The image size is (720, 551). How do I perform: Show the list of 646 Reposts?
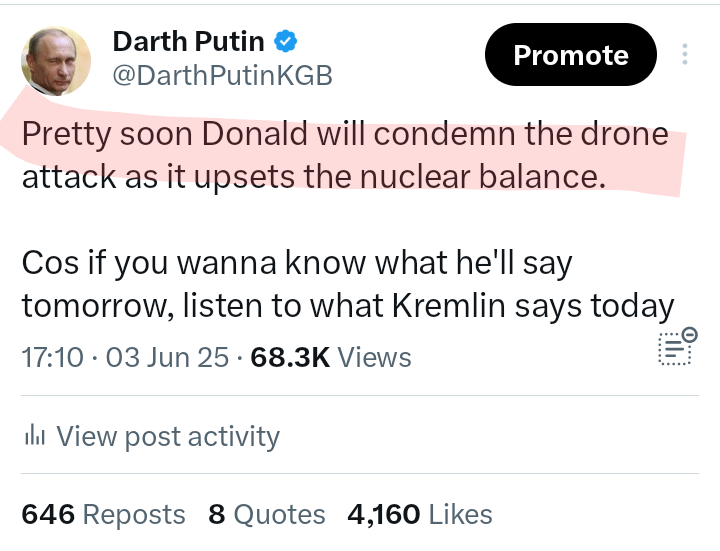click(103, 515)
